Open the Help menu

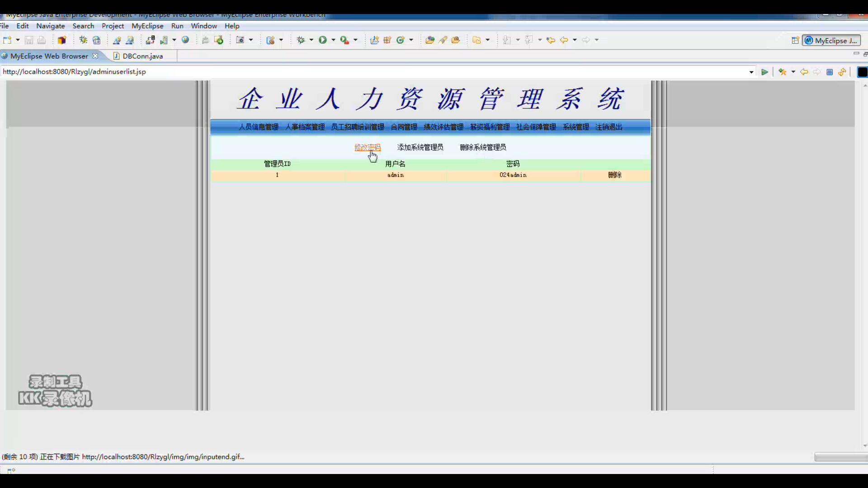point(232,26)
